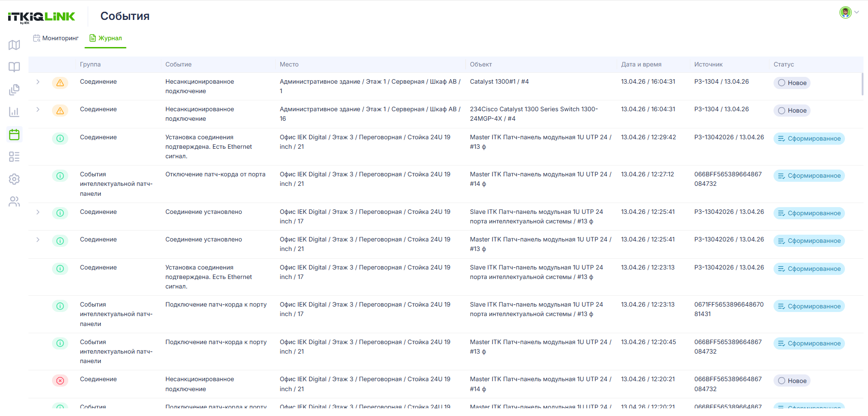
Task: Expand the first Catalyst 1300#1 event row
Action: (x=38, y=82)
